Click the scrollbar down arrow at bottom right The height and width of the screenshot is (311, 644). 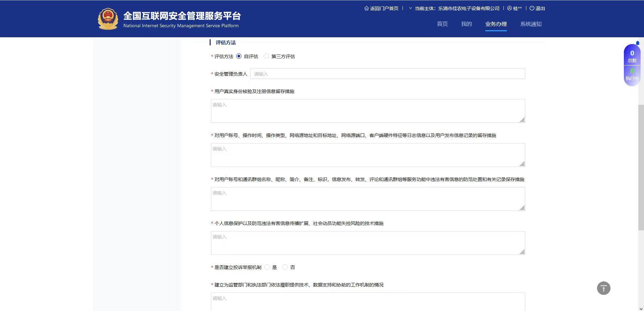(641, 308)
